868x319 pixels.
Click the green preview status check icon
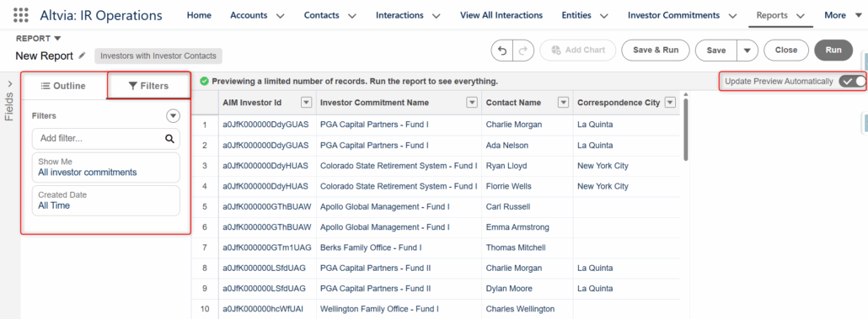(x=204, y=82)
